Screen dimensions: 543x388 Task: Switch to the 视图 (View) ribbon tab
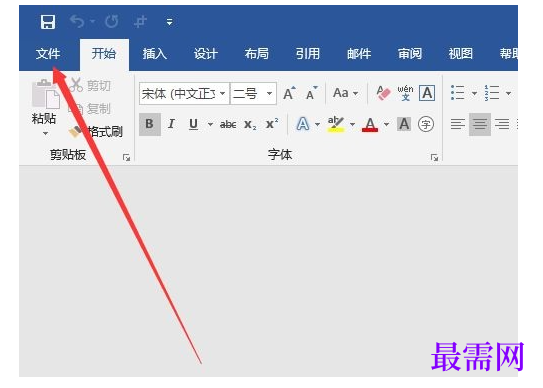coord(461,54)
